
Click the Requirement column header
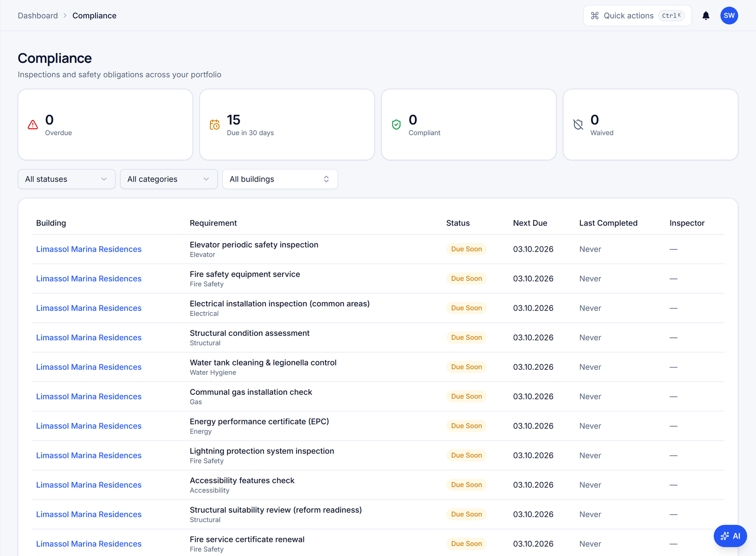[x=213, y=223]
